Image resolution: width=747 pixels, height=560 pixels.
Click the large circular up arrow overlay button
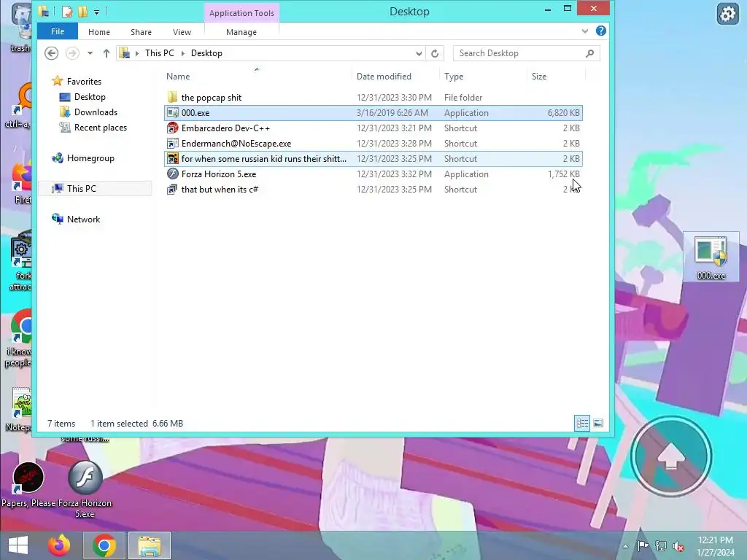(671, 456)
